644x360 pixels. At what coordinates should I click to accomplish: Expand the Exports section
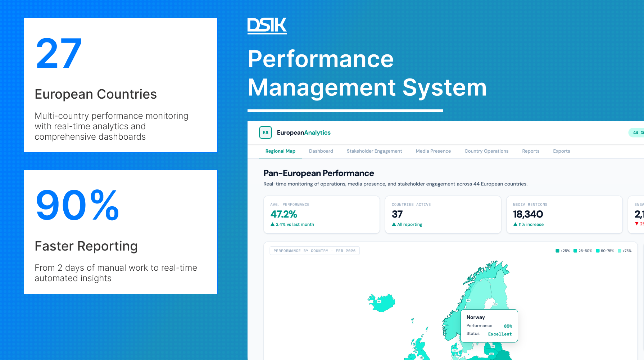click(x=561, y=151)
